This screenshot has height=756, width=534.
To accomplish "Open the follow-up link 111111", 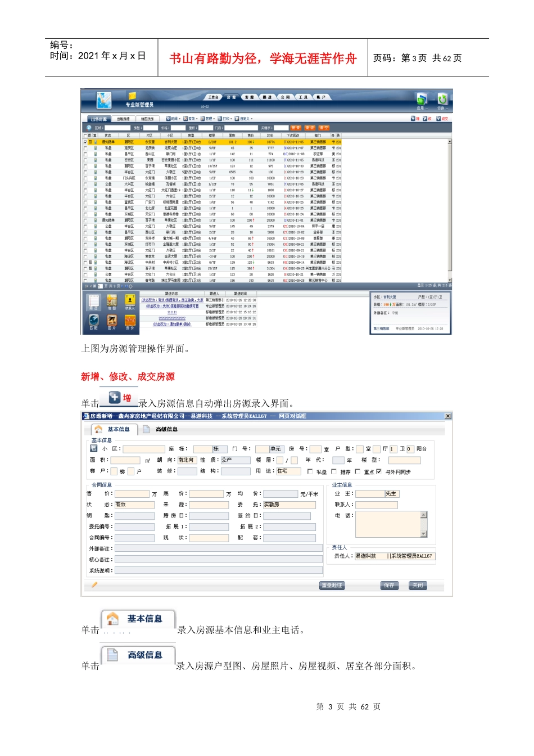I will pos(172,312).
